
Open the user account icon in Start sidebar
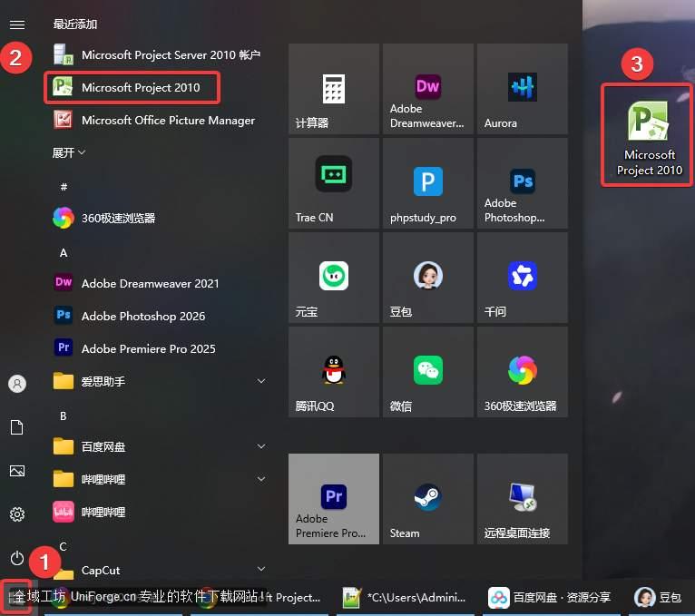point(17,384)
